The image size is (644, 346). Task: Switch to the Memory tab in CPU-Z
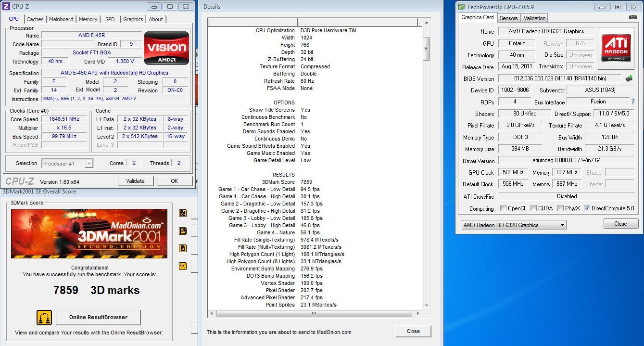coord(88,19)
